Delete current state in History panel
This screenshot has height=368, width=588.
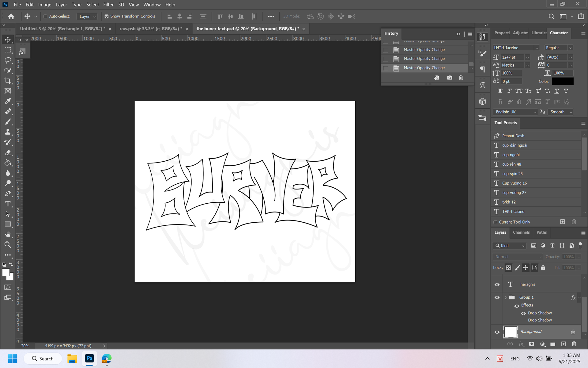click(461, 78)
